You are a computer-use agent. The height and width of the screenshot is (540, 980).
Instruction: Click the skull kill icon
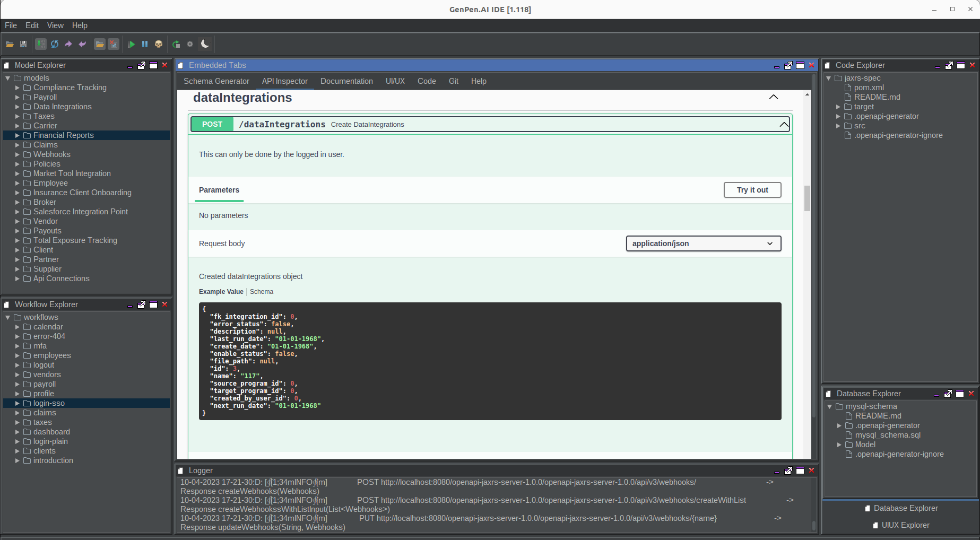[x=159, y=44]
